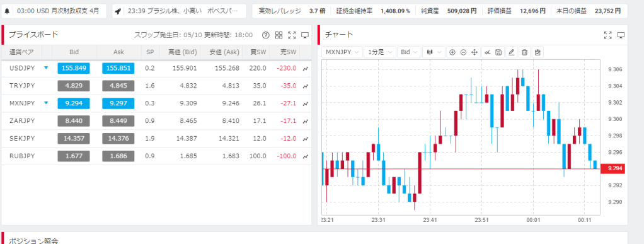Save the chart with the floppy disk icon
The image size is (644, 244).
coord(498,52)
